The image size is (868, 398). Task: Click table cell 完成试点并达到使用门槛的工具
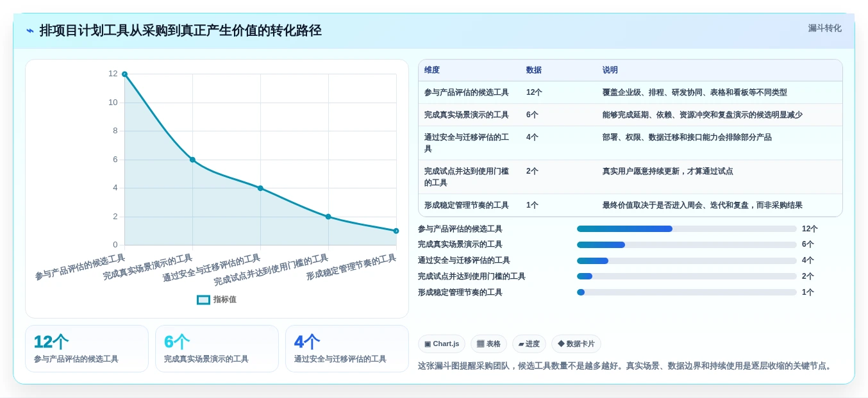[x=468, y=177]
